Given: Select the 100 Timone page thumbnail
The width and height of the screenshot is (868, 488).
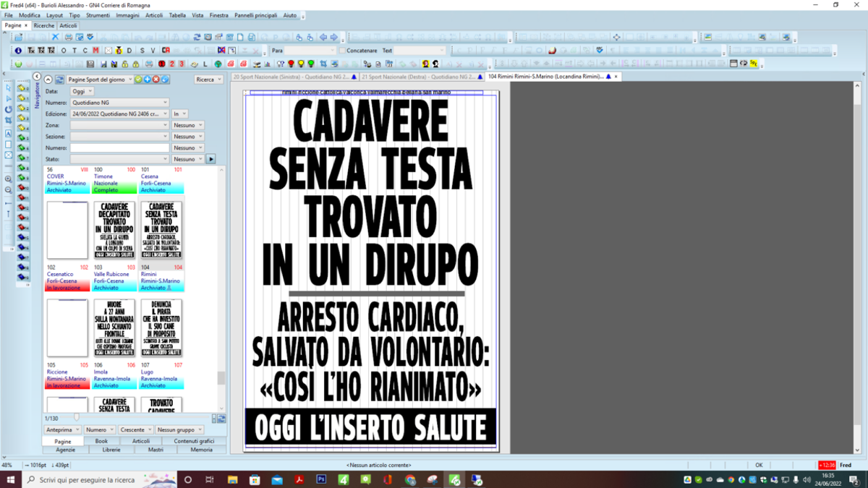Looking at the screenshot, I should pyautogui.click(x=114, y=230).
